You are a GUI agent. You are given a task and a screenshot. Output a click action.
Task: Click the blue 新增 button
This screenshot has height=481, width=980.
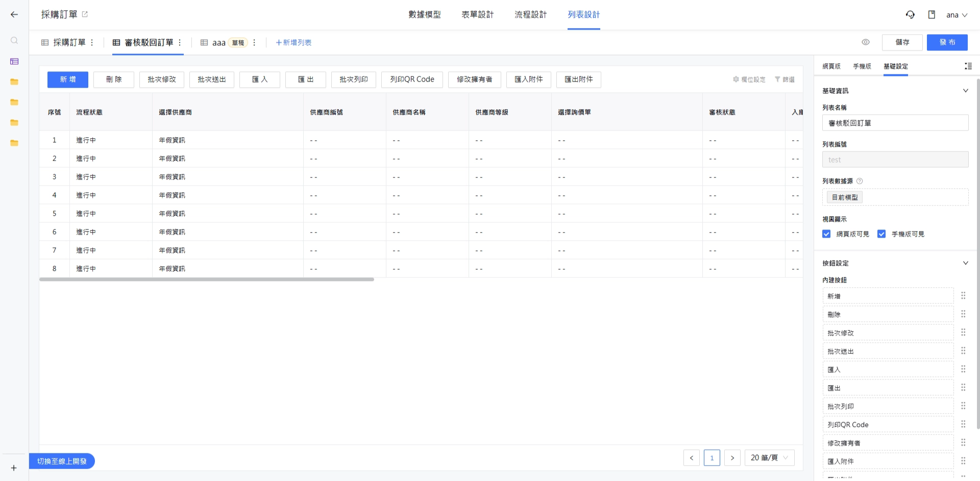click(x=68, y=80)
